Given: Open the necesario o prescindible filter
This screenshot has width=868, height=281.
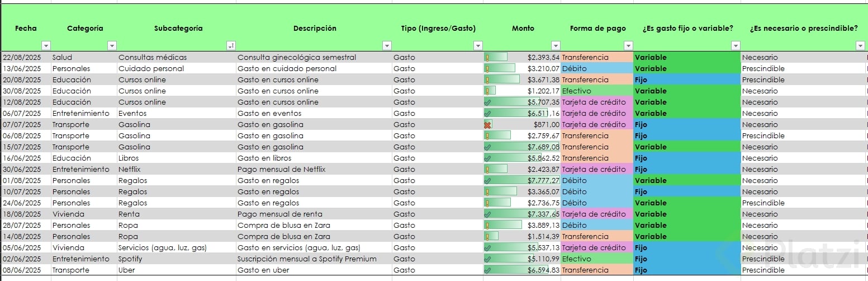Looking at the screenshot, I should click(x=860, y=46).
